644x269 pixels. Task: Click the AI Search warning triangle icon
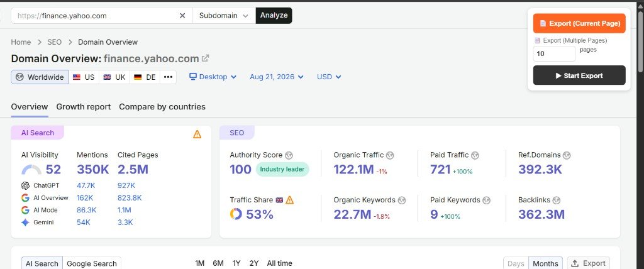click(197, 134)
